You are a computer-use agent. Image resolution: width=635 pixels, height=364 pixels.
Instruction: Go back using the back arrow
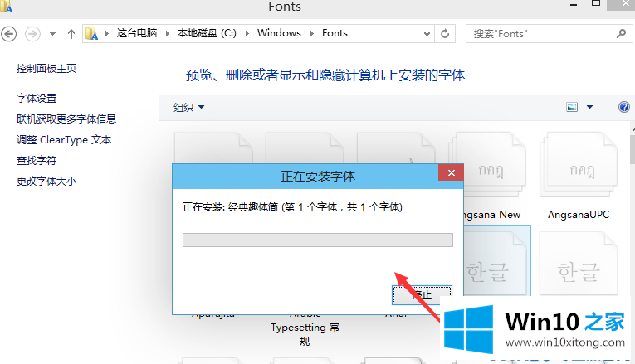[9, 33]
